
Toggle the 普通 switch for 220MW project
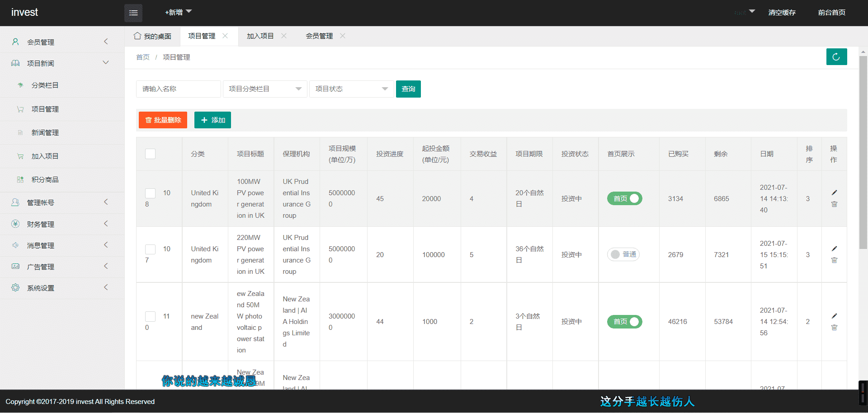(623, 254)
